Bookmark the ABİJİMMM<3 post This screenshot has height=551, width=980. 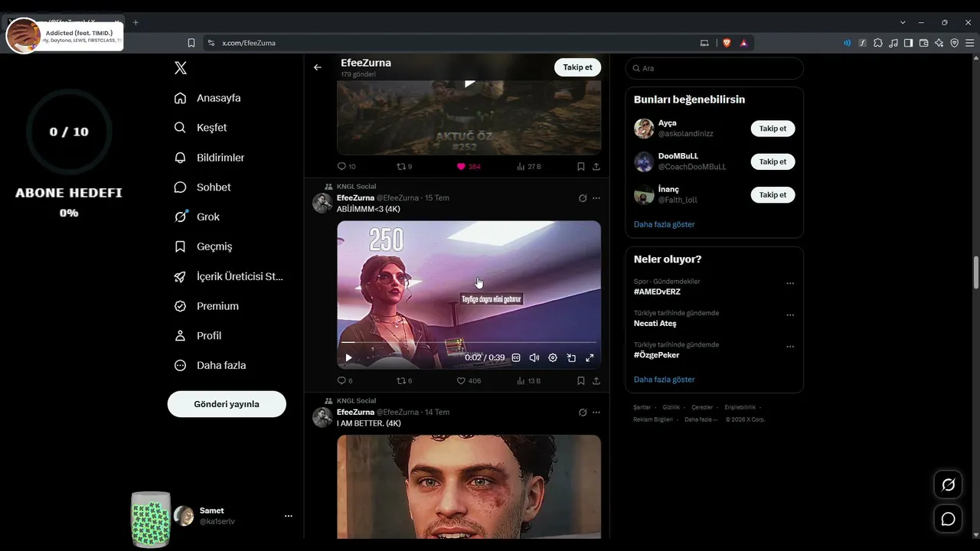(581, 380)
